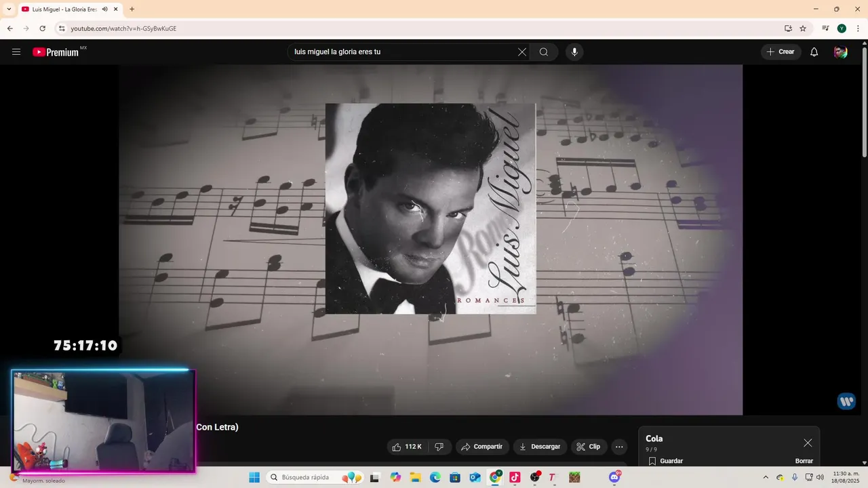The height and width of the screenshot is (488, 868).
Task: Open YouTube account avatar menu
Action: click(x=841, y=52)
